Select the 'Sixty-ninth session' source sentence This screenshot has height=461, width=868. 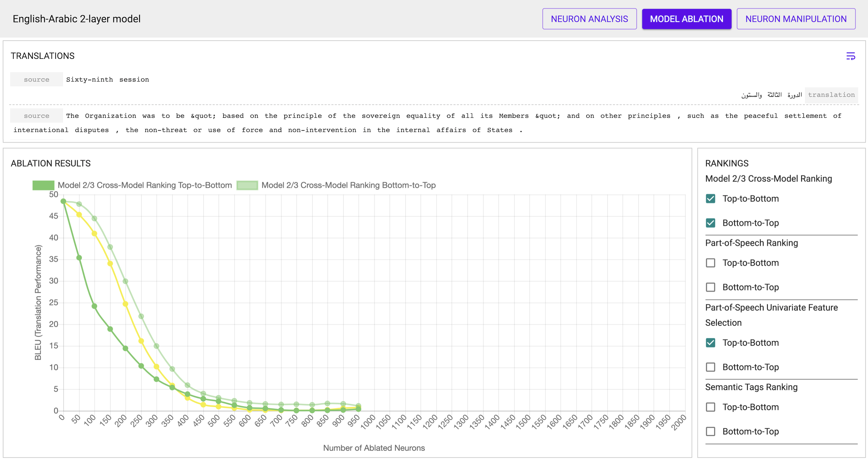107,79
